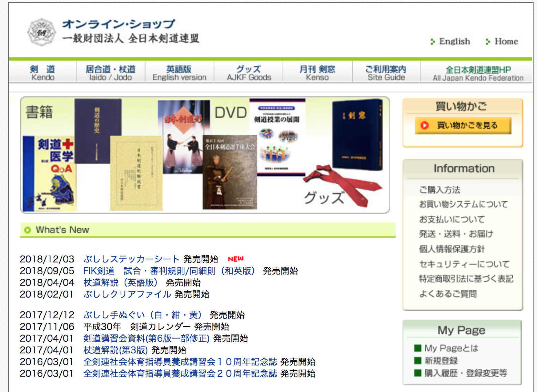Open セキュリティーについて security link
This screenshot has width=537, height=392.
point(464,264)
